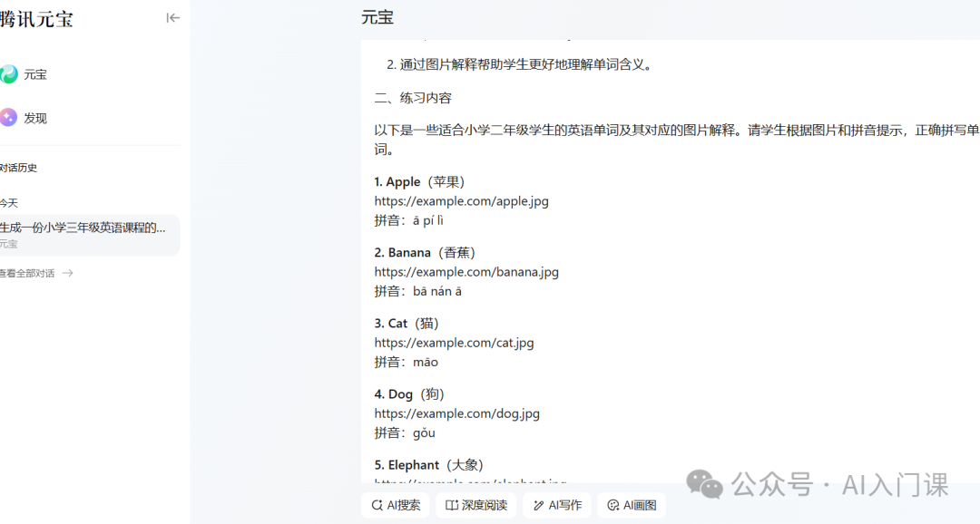Click the AI画图 button

[632, 505]
